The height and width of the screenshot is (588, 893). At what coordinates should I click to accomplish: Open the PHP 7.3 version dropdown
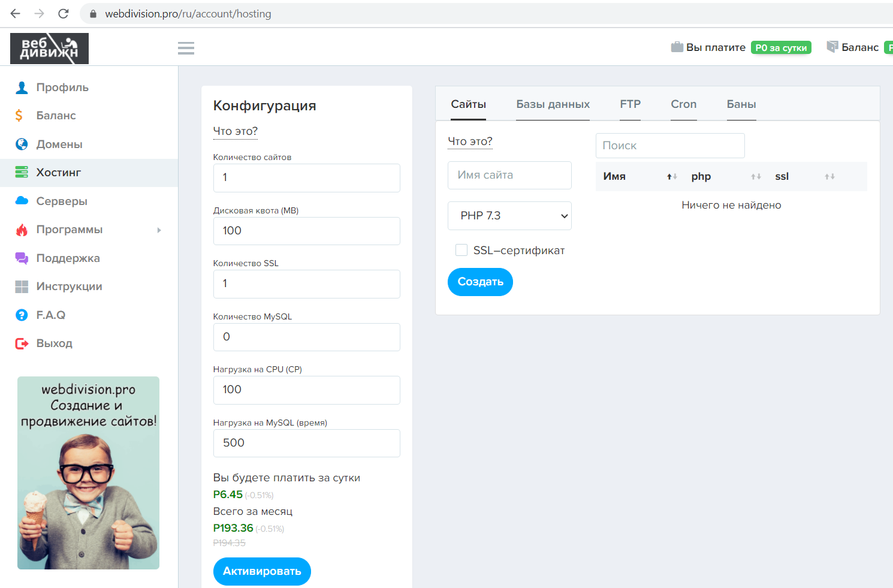coord(509,216)
